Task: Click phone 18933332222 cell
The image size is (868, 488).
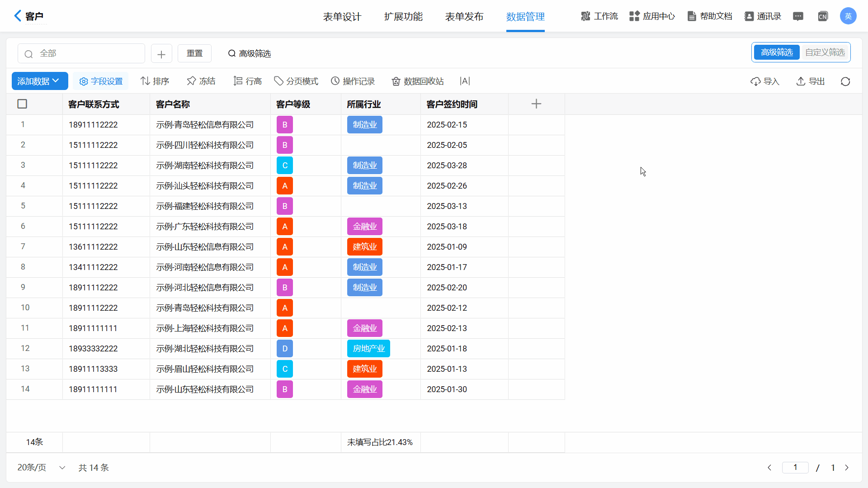Action: click(106, 349)
